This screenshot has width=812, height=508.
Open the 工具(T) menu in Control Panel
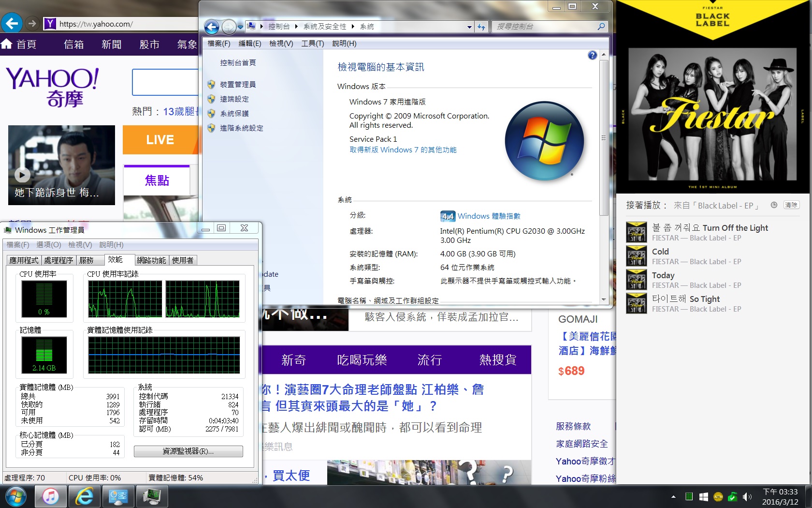click(312, 44)
